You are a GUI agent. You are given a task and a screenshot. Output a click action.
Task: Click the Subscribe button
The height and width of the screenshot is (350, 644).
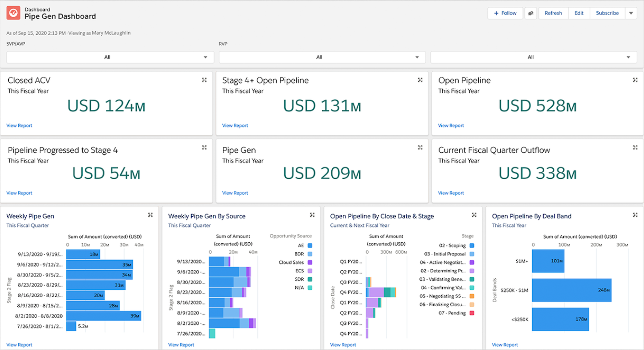click(x=607, y=13)
